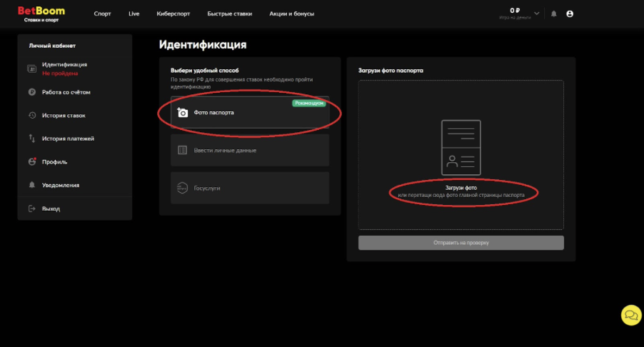
Task: Log out via Выход
Action: [51, 208]
